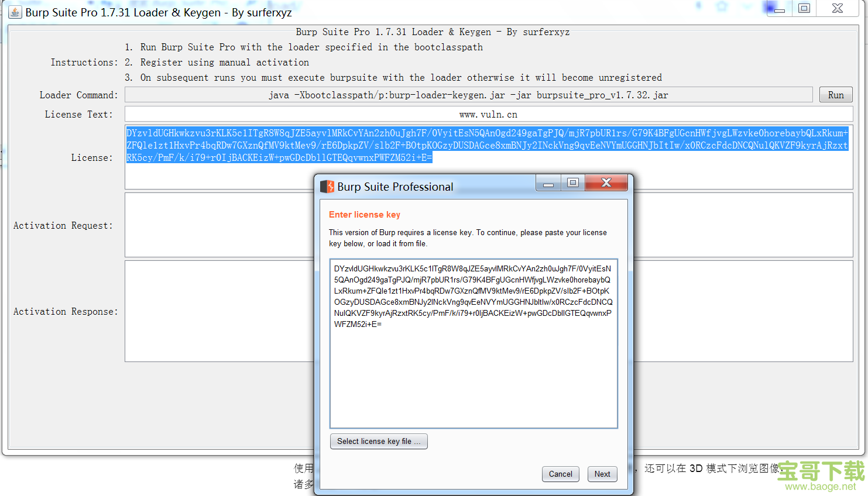
Task: Close the Burp Suite Professional dialog
Action: (x=606, y=183)
